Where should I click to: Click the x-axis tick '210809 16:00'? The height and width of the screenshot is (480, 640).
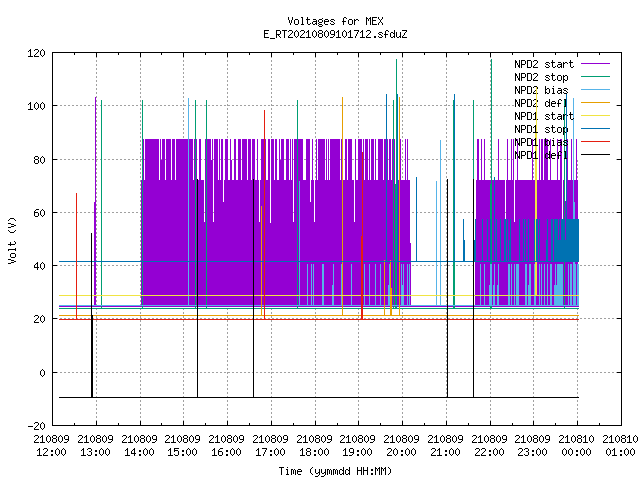[227, 446]
